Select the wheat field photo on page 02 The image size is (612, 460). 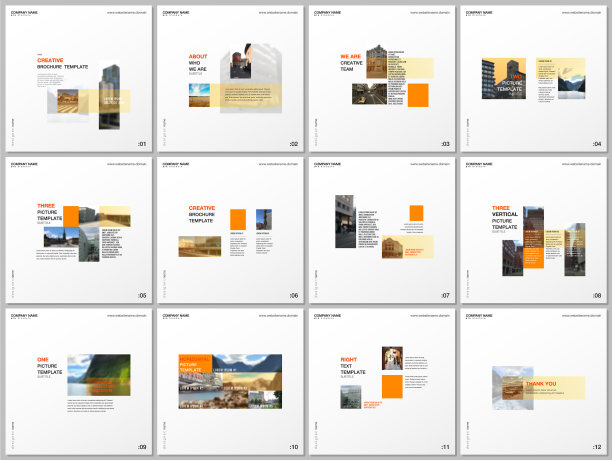pyautogui.click(x=200, y=95)
